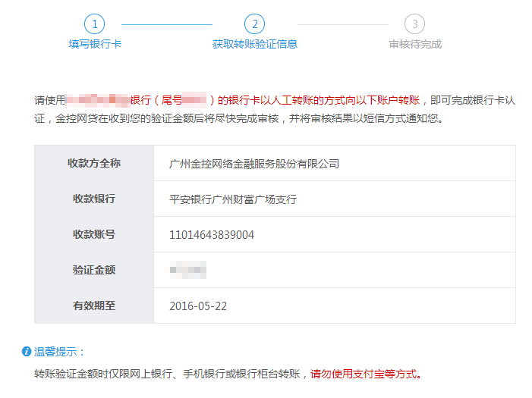Click the blurred card tail number after 尾号
This screenshot has width=532, height=398.
pyautogui.click(x=194, y=99)
